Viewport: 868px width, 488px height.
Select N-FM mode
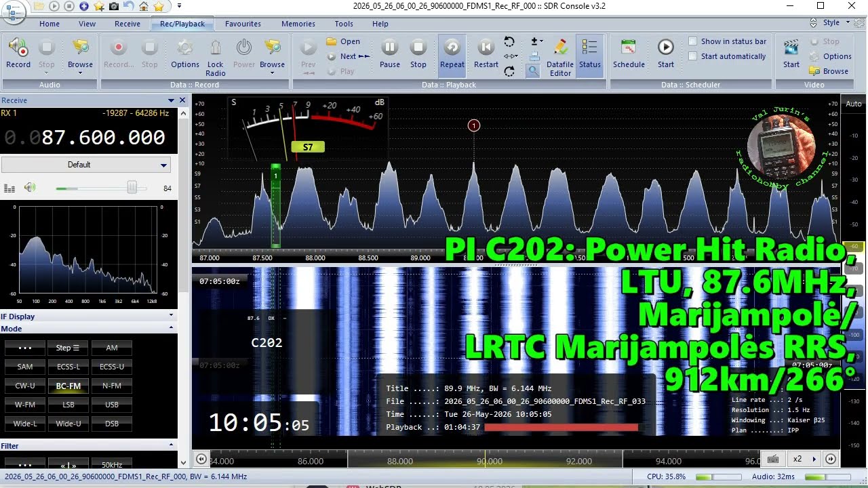click(111, 386)
